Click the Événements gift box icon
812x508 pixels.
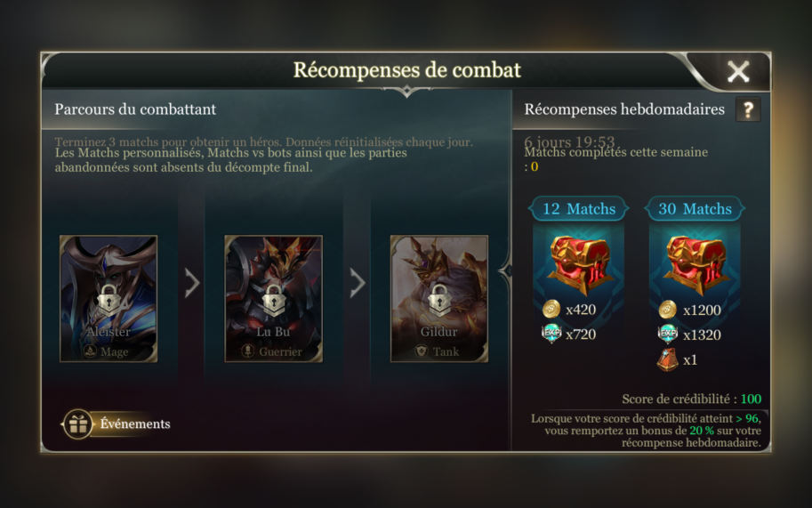point(78,424)
